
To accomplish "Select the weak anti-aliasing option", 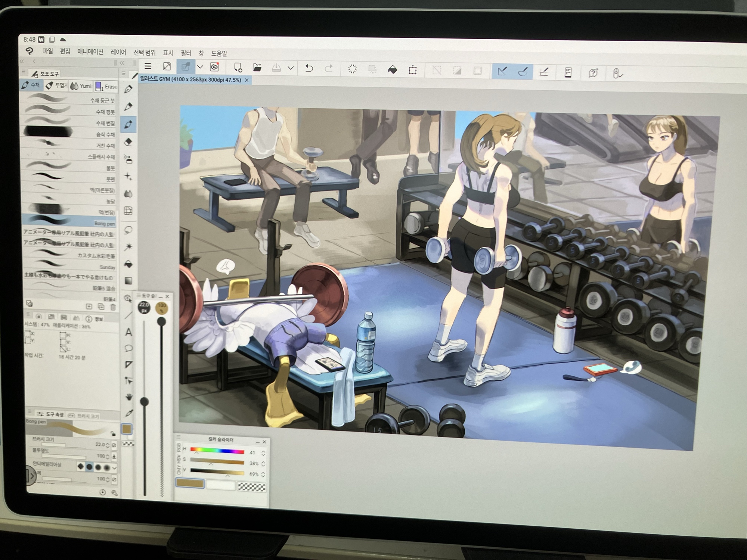I will coord(89,467).
